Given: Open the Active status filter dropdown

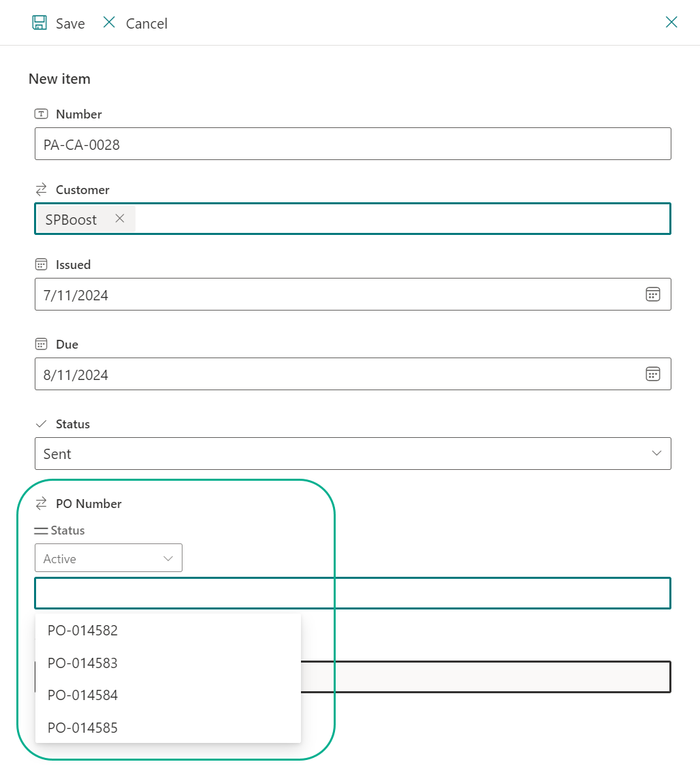Looking at the screenshot, I should coord(108,558).
